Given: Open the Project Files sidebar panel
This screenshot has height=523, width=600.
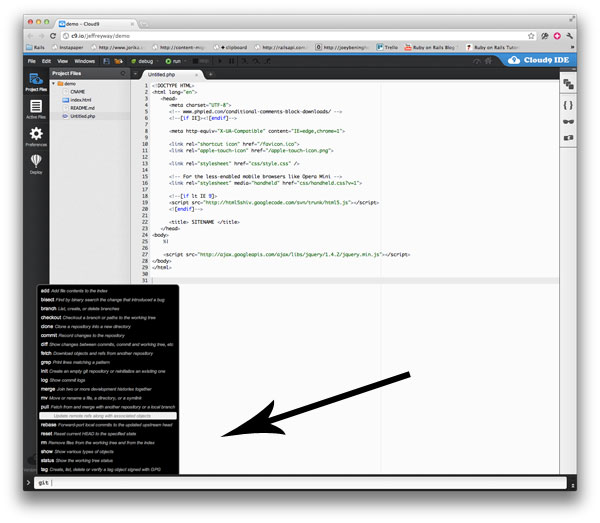Looking at the screenshot, I should [x=36, y=82].
